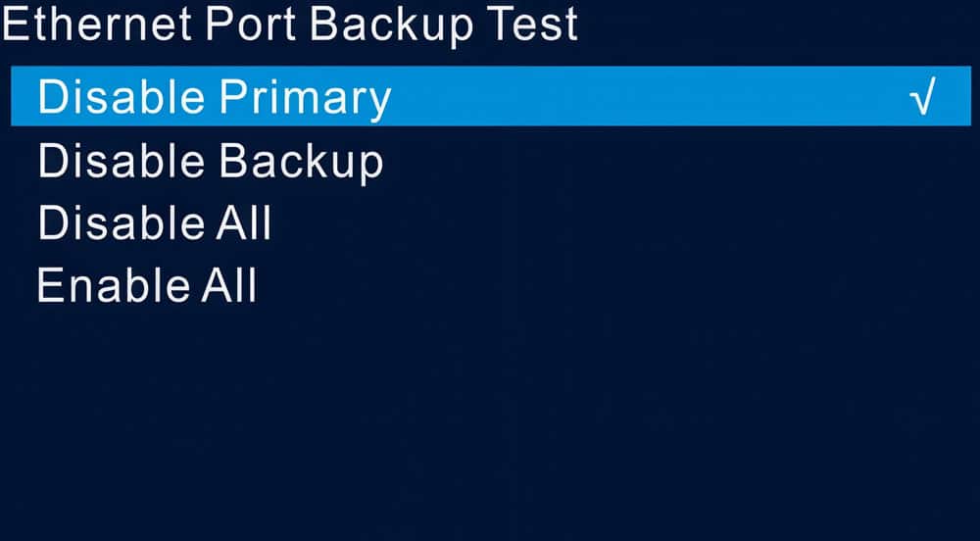
Task: Click the word Enable in last row
Action: tap(113, 285)
